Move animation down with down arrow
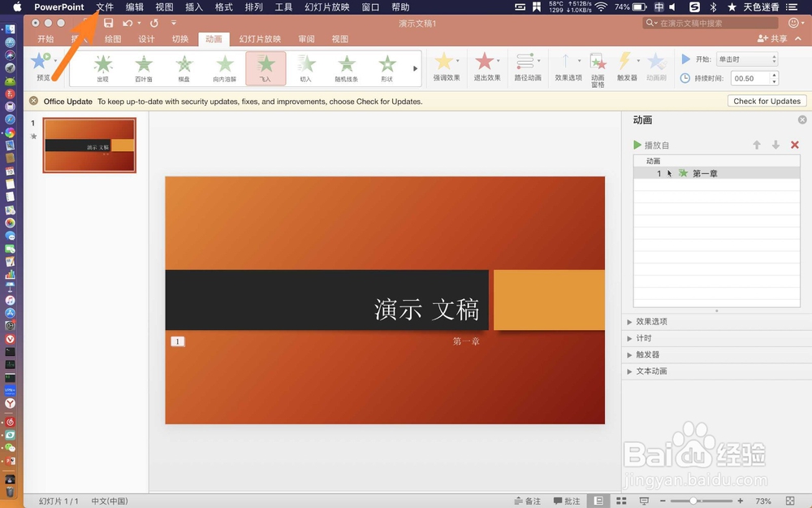The height and width of the screenshot is (508, 812). [x=775, y=145]
